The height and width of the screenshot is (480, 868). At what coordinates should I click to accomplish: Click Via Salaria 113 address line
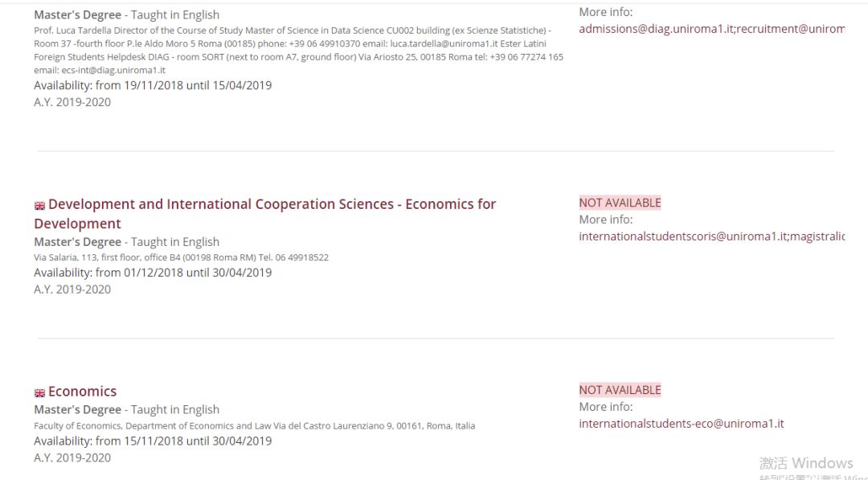point(181,257)
